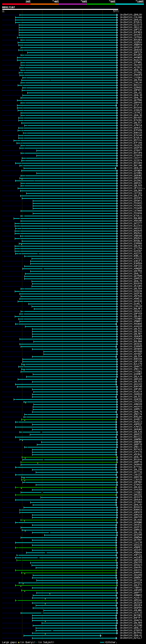Select hit UniRef100_A9PAY8
This screenshot has width=146, height=644.
pos(131,512)
